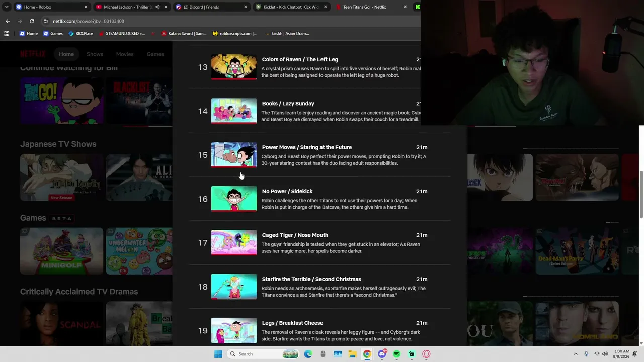This screenshot has width=644, height=362.
Task: Switch to the Home - Roblox tab
Action: coord(51,7)
